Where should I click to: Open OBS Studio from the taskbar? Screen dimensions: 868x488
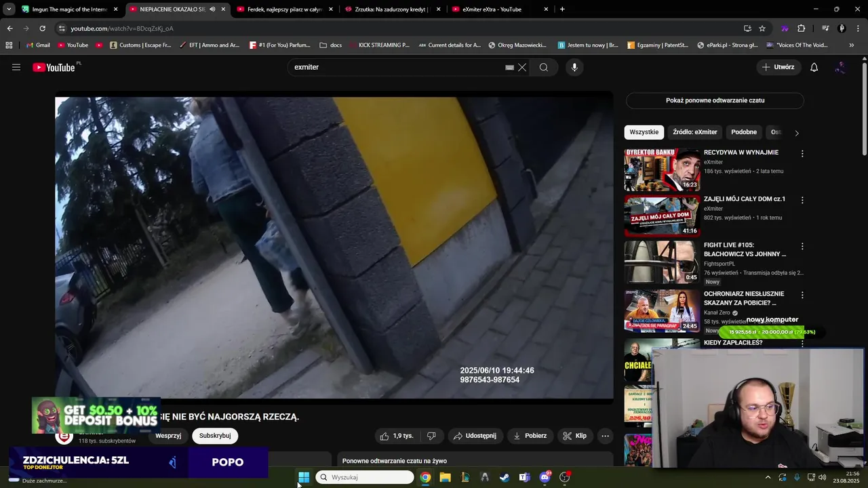click(x=564, y=477)
